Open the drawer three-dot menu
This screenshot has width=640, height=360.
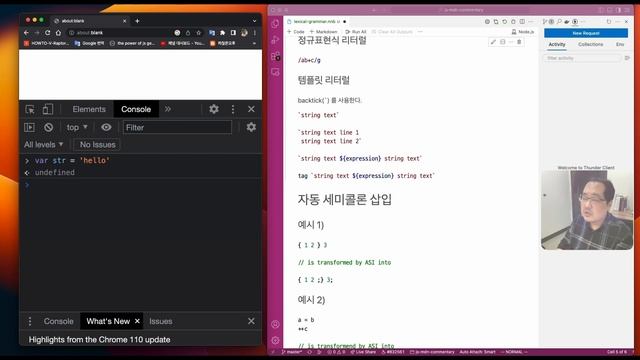pos(30,321)
